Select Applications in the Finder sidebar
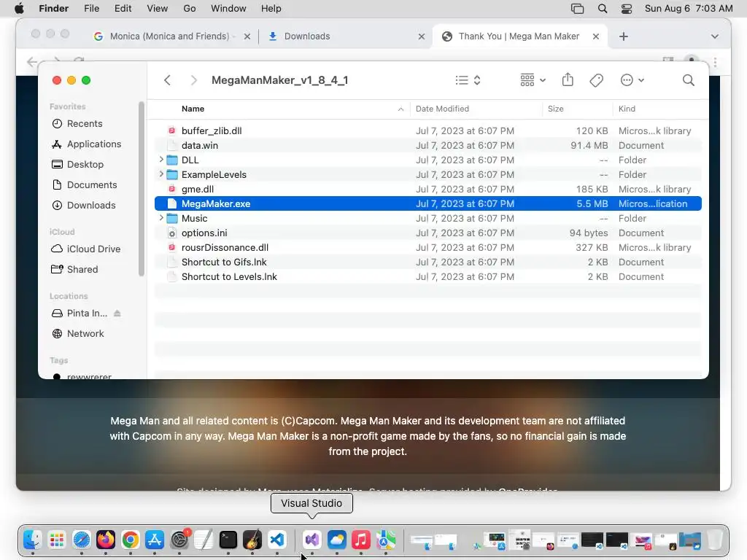This screenshot has height=560, width=747. (x=94, y=144)
